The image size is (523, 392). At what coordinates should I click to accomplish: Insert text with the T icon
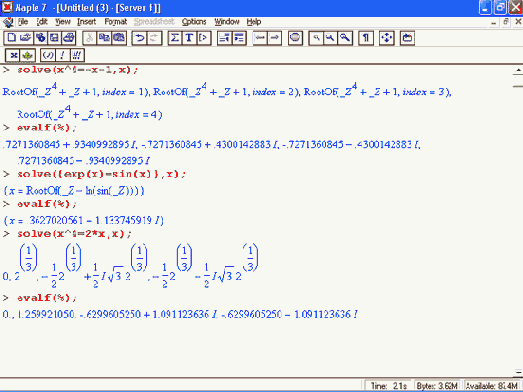189,38
